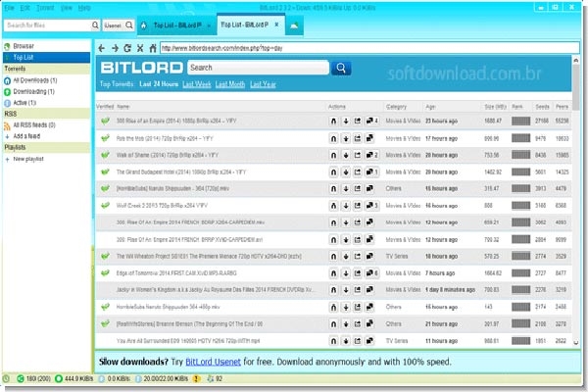
Task: Click the Age column header
Action: [x=430, y=107]
